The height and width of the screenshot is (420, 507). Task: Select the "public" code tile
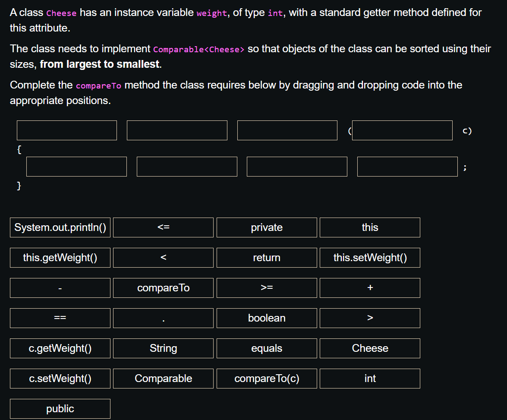60,408
